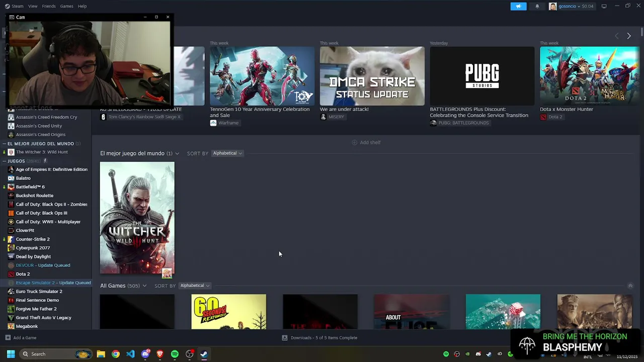Switch to Big Picture mode monitor icon

(x=604, y=6)
